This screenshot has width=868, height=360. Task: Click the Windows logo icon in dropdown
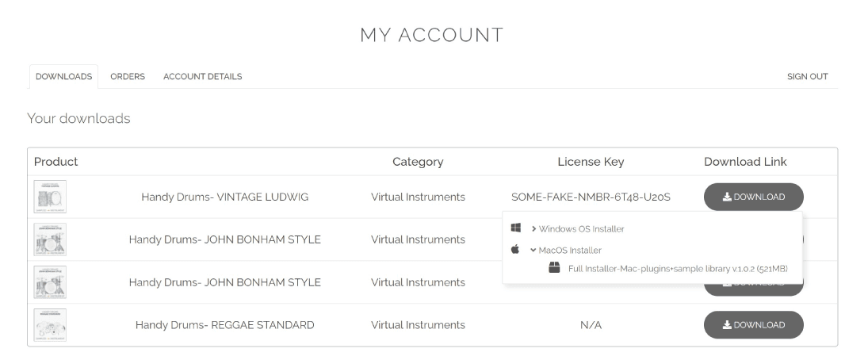516,228
